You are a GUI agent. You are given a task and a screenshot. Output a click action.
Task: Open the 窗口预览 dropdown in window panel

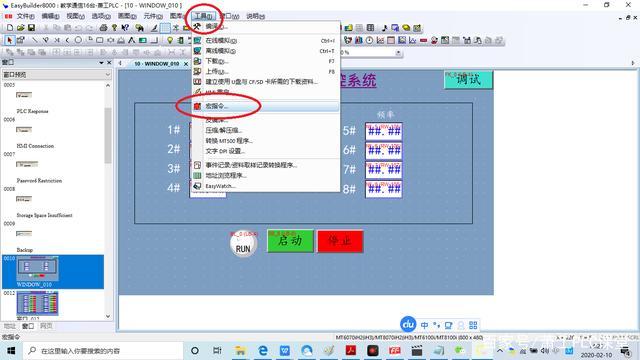point(56,75)
